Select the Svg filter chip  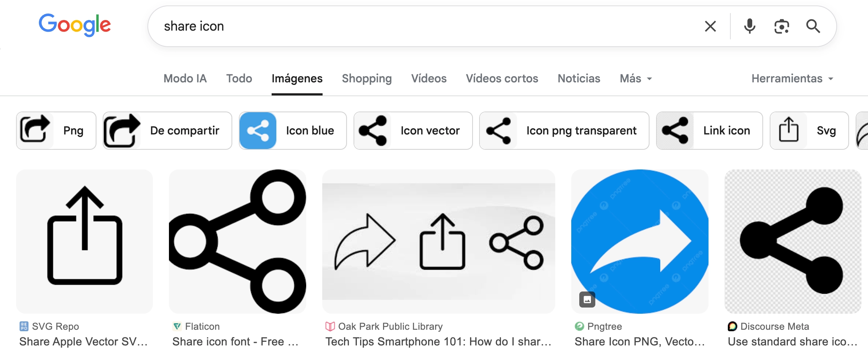(809, 130)
